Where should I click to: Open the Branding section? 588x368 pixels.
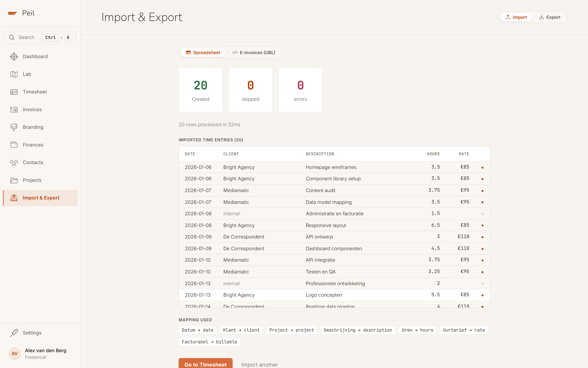(40, 127)
